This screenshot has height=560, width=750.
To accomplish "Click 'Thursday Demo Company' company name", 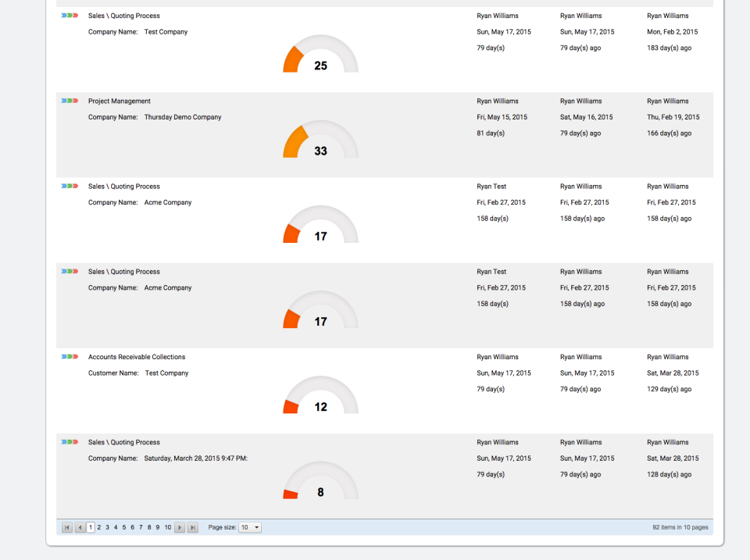I will pyautogui.click(x=183, y=117).
